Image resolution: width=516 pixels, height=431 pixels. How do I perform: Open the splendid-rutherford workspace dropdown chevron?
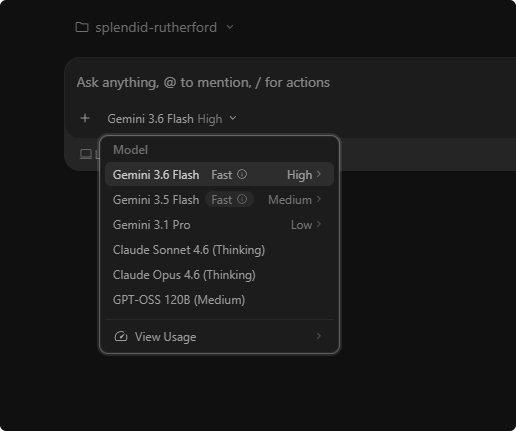(230, 27)
